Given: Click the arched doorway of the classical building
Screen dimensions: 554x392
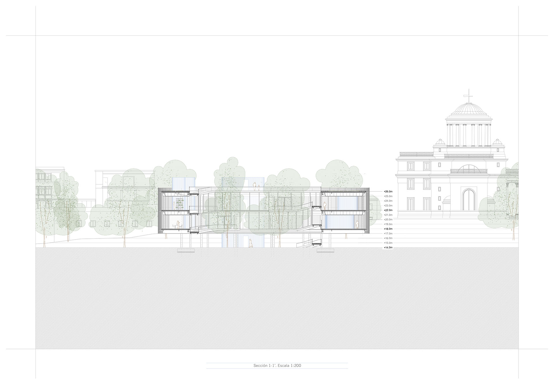Looking at the screenshot, I should coord(468,200).
